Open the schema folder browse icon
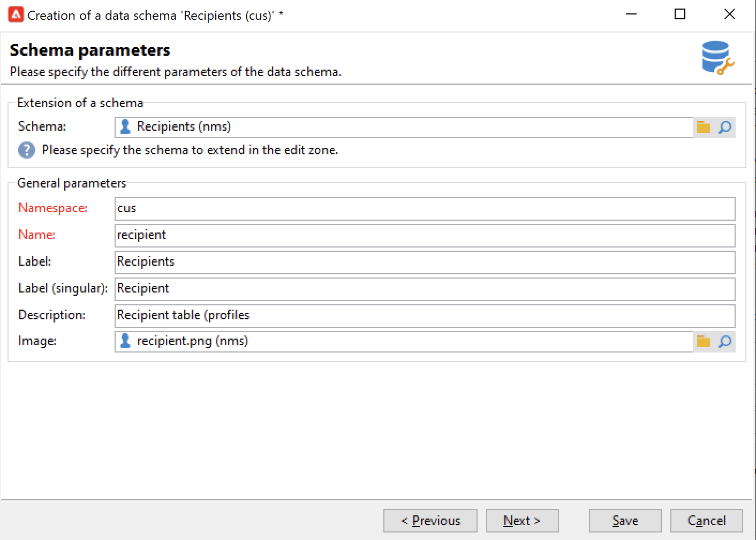Viewport: 756px width, 540px height. (704, 127)
